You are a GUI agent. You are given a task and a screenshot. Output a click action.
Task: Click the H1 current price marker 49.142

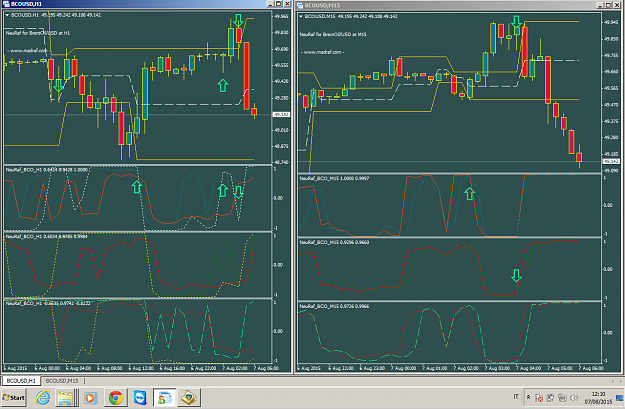point(281,114)
